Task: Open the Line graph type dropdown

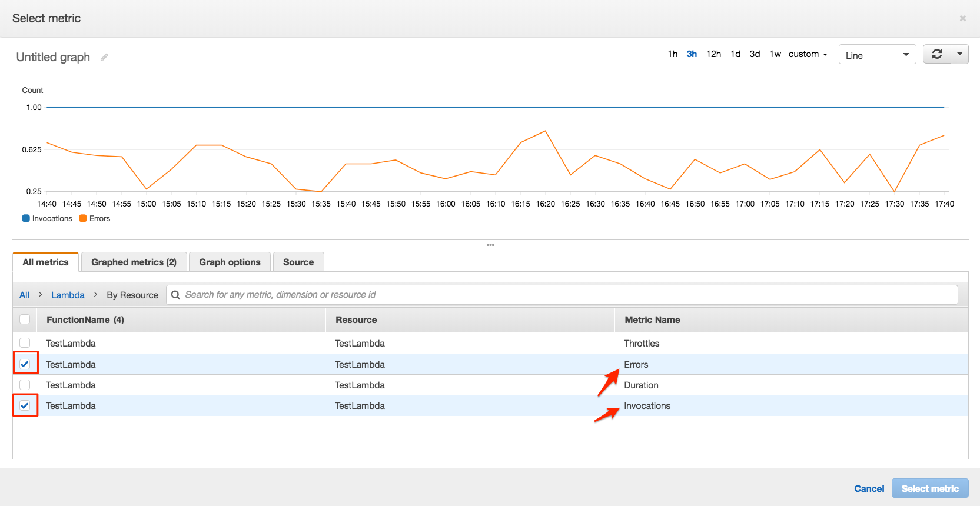Action: (877, 55)
